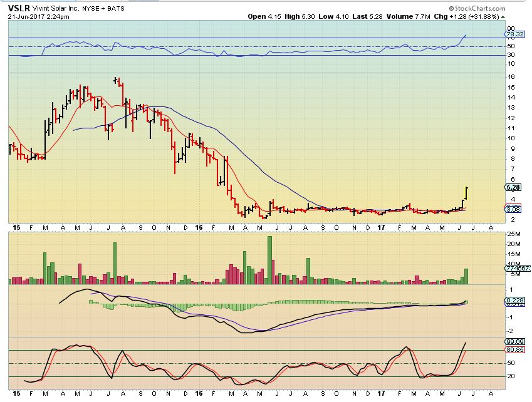Select the Vivint Solar Inc. company name
The height and width of the screenshot is (402, 532).
(56, 9)
